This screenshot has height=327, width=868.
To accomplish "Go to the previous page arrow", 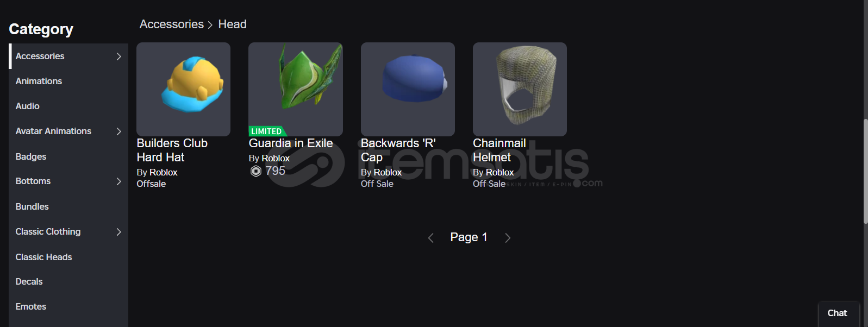I will point(431,238).
